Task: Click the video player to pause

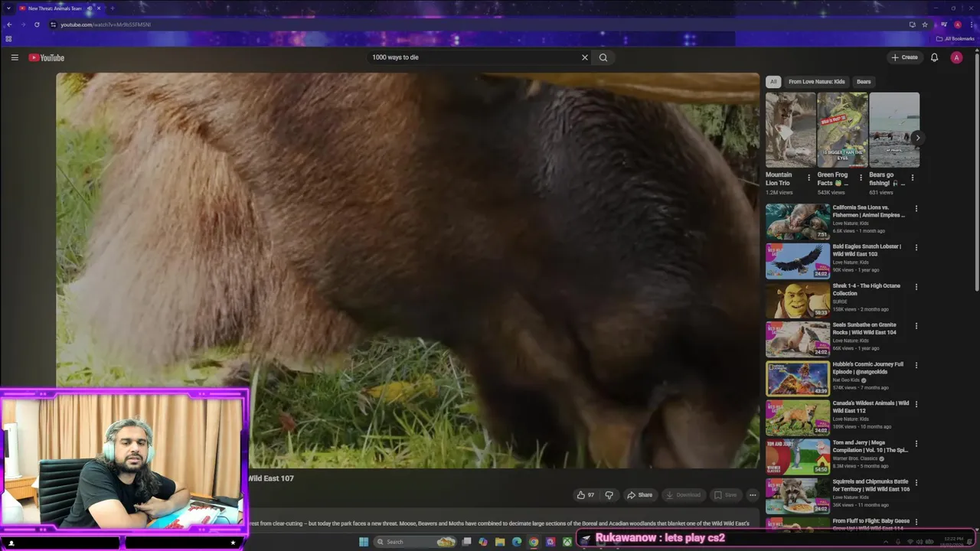Action: [407, 270]
